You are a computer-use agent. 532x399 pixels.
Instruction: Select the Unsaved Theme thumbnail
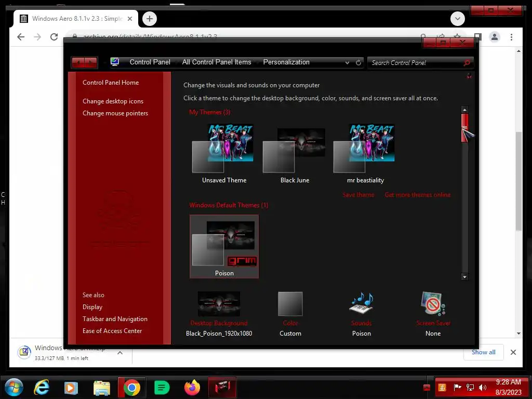(224, 153)
